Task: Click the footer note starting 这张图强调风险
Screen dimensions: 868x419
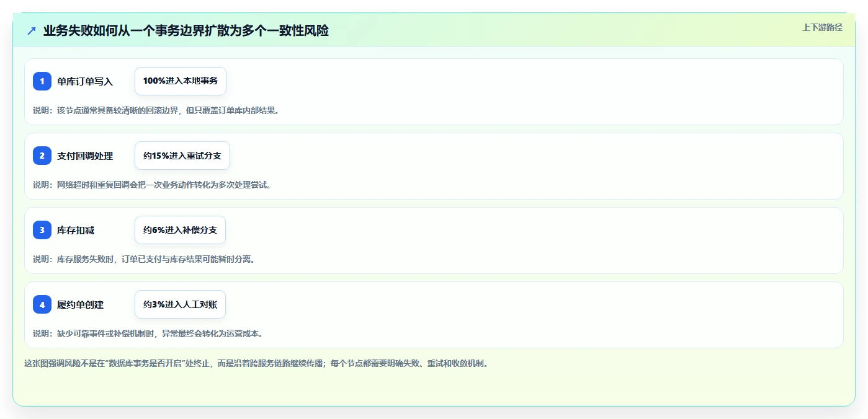Action: click(256, 363)
